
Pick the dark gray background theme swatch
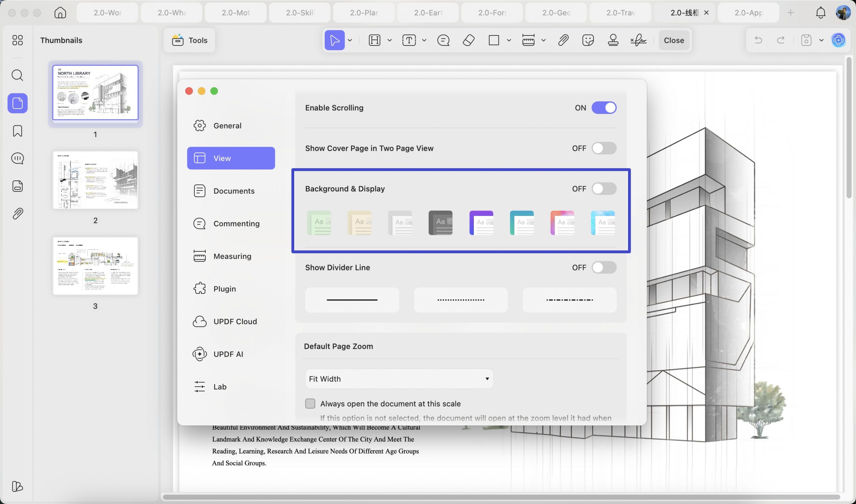coord(440,223)
